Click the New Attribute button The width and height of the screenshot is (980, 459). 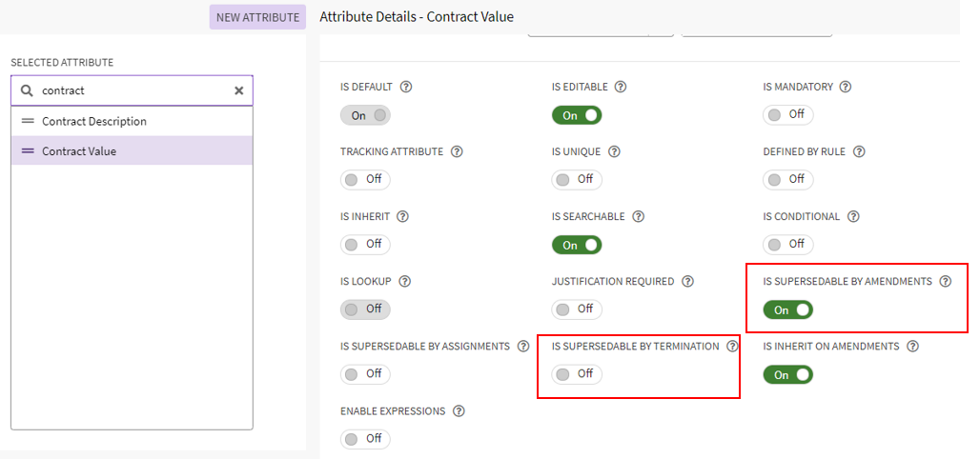point(256,17)
